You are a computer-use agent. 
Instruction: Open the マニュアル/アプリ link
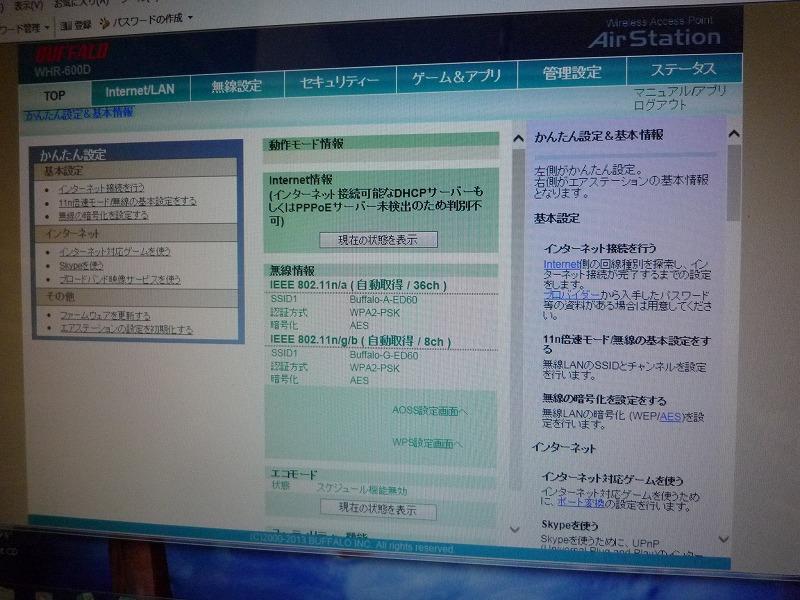tap(680, 92)
